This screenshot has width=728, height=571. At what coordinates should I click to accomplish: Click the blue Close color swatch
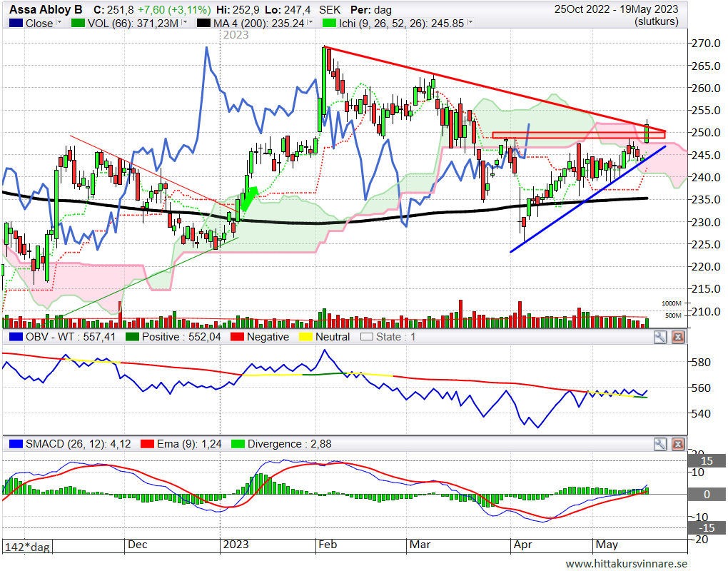point(16,24)
